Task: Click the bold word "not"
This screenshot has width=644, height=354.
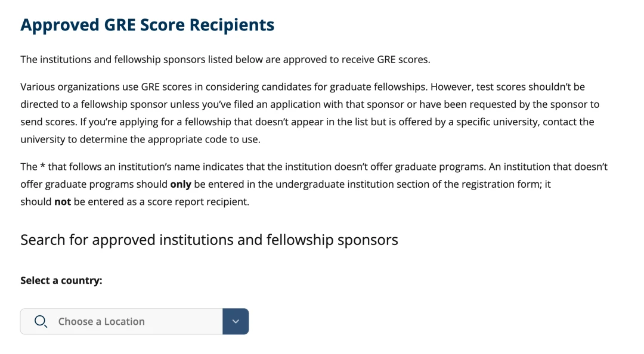Action: tap(63, 201)
